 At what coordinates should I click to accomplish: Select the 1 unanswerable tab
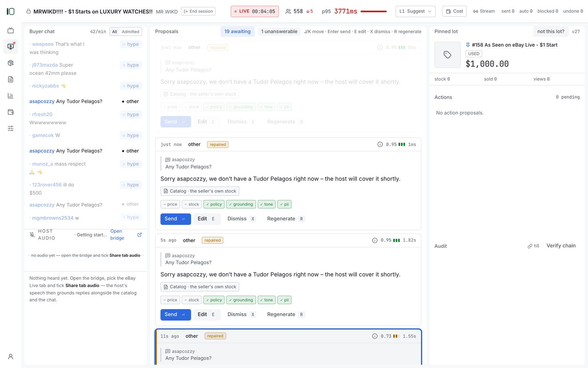[279, 31]
